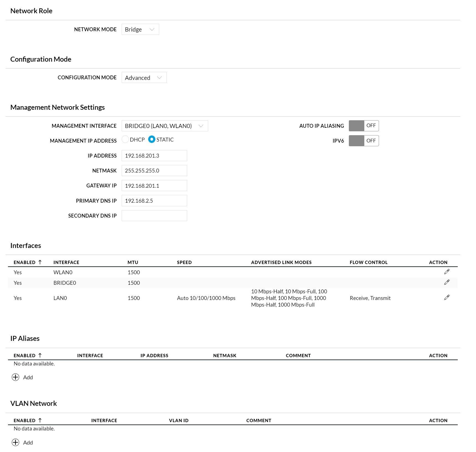The height and width of the screenshot is (452, 476).
Task: Click the ADVERTISED LINK MODES header
Action: pos(281,262)
